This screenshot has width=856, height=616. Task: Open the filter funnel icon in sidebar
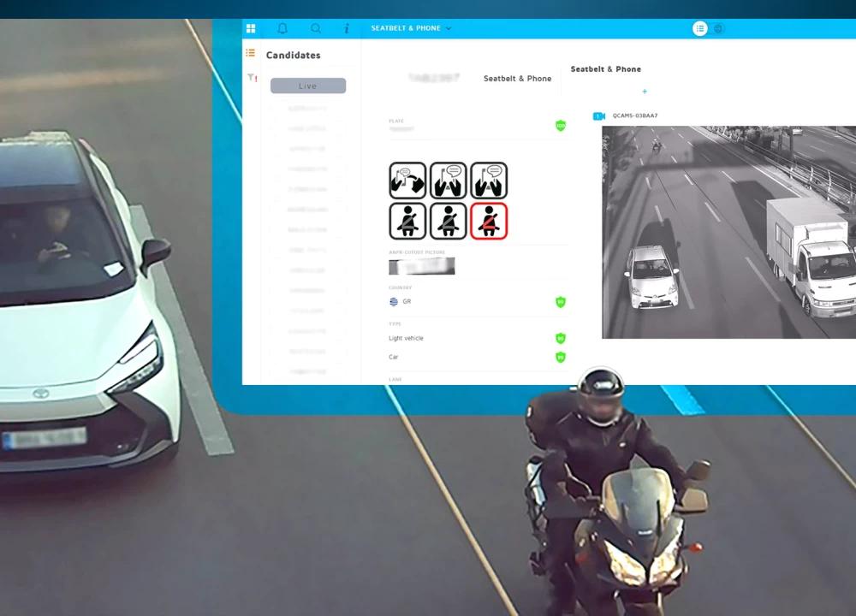point(251,78)
